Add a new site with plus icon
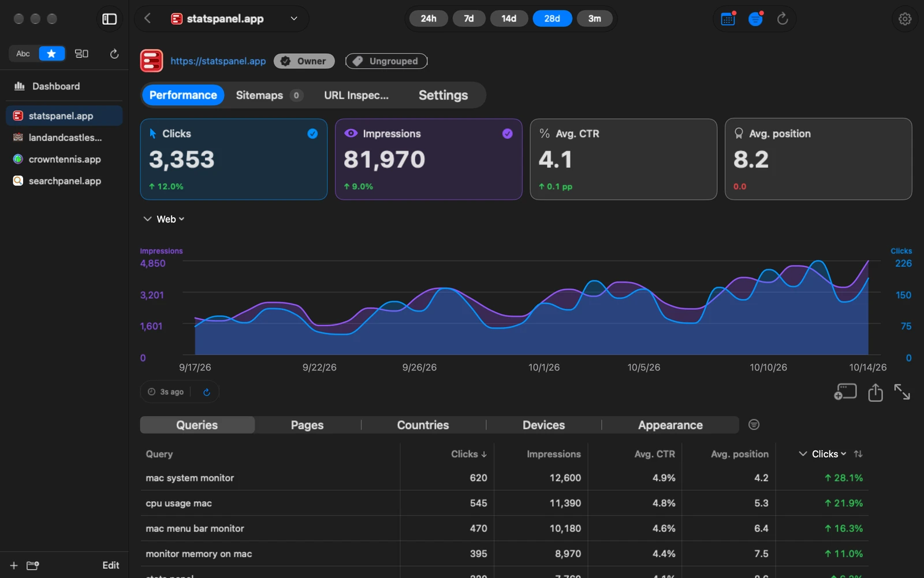Screen dimensions: 924x578 click(14, 565)
